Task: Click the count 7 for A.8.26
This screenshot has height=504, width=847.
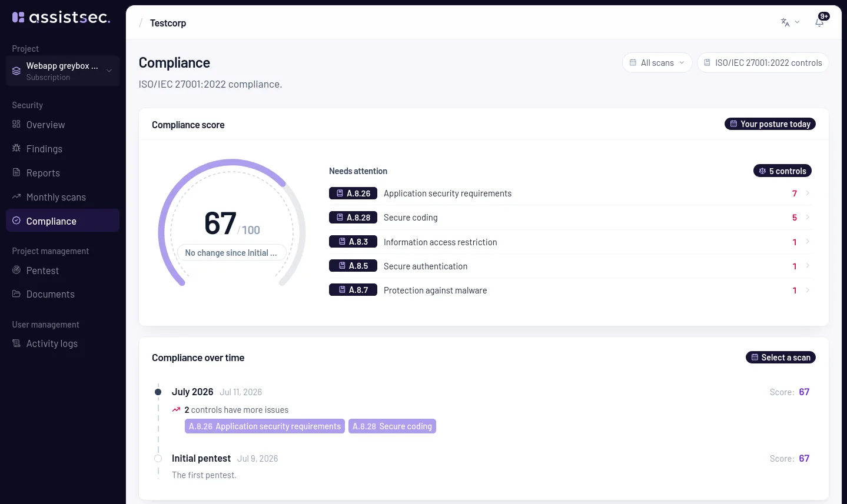Action: pos(795,193)
